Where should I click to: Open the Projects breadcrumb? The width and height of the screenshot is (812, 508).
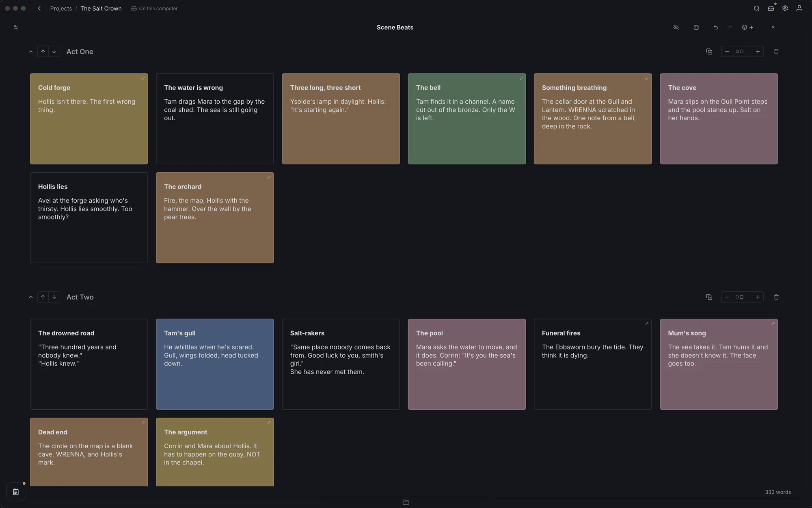[x=61, y=8]
